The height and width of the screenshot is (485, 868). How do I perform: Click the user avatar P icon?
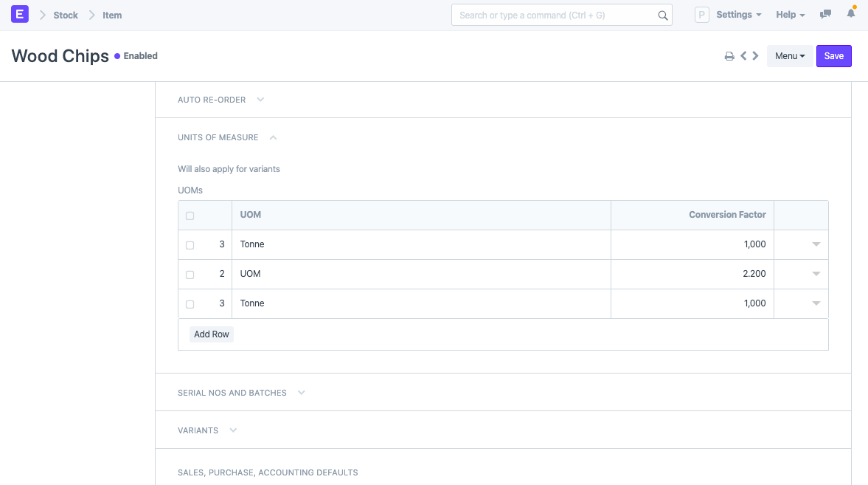701,15
